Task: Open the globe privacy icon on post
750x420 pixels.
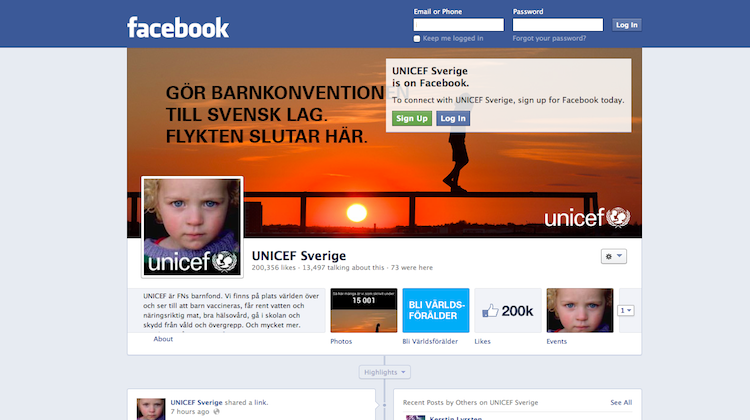Action: (x=216, y=411)
